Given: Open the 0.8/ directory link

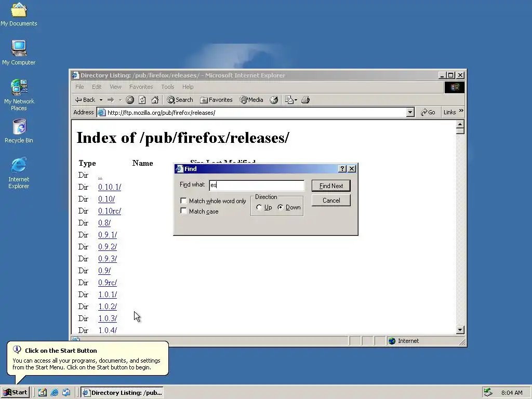Looking at the screenshot, I should coord(104,223).
